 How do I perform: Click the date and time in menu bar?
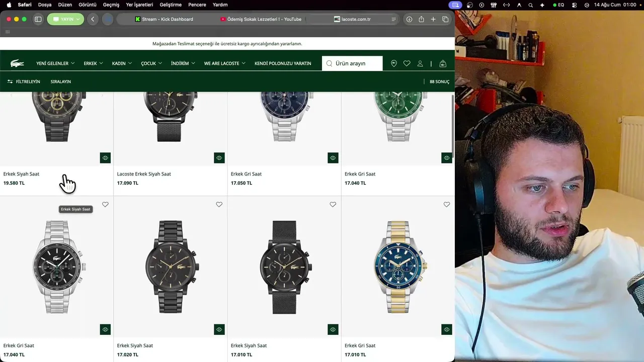coord(615,5)
